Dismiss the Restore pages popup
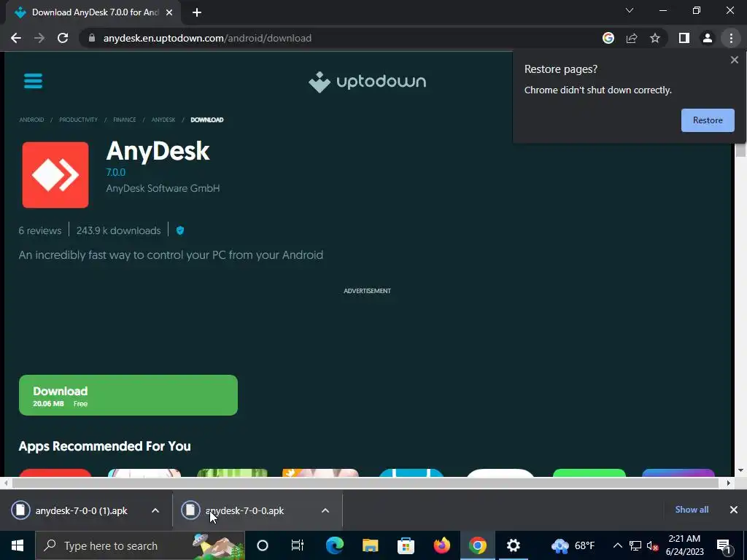747x560 pixels. click(x=734, y=60)
